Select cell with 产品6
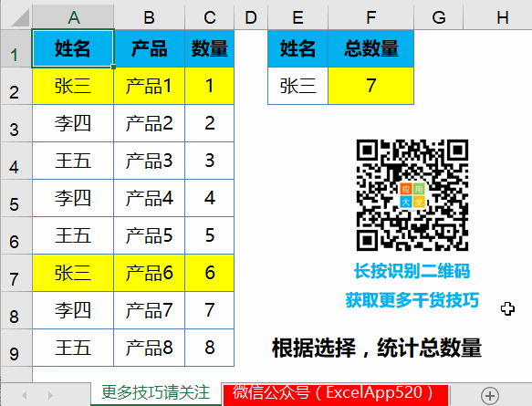The width and height of the screenshot is (532, 406). (150, 273)
